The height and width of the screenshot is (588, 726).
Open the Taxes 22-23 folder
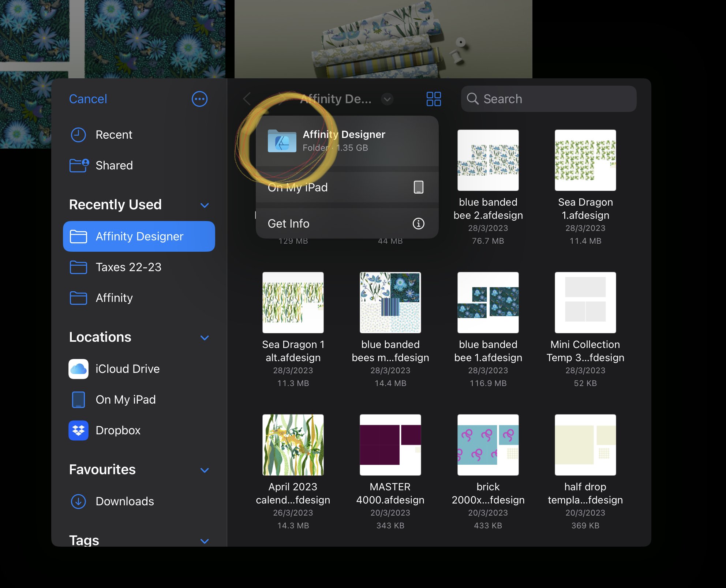click(x=139, y=267)
